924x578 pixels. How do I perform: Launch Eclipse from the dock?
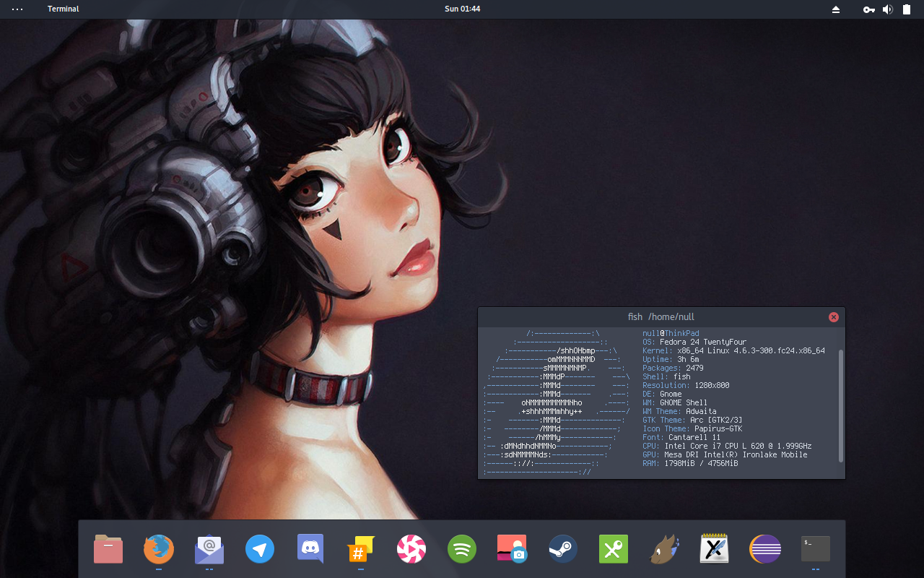(765, 549)
